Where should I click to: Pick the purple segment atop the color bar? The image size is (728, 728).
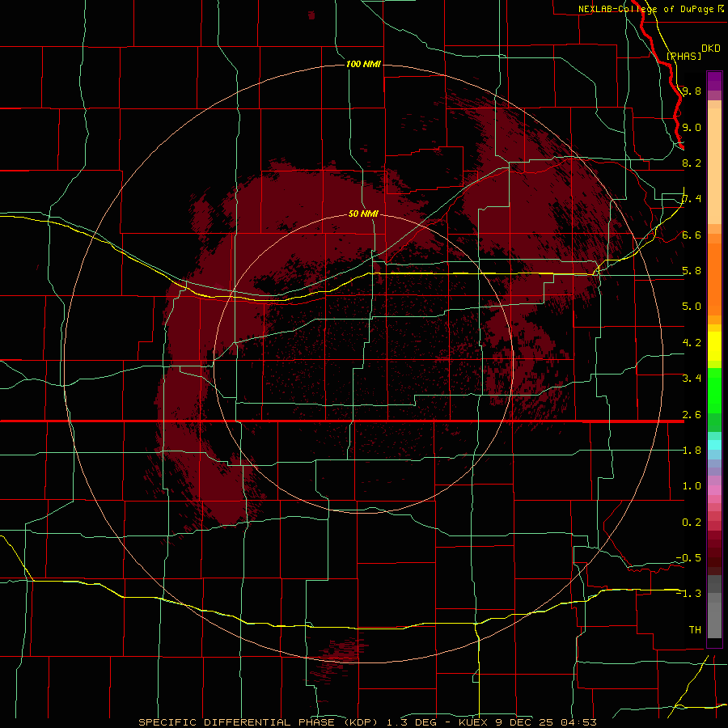[x=714, y=81]
